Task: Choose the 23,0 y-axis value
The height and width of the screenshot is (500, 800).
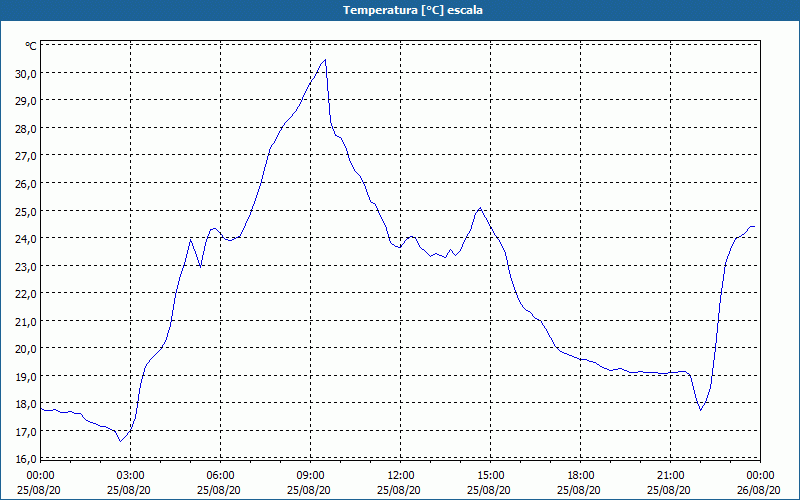Action: 27,266
